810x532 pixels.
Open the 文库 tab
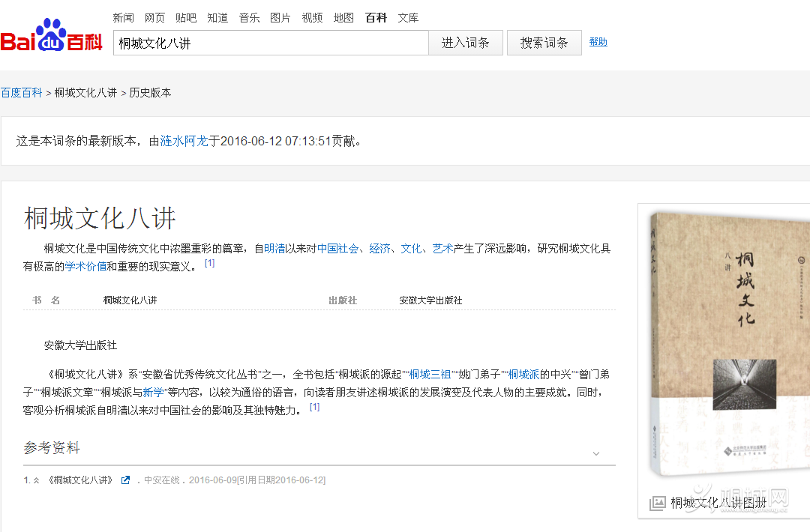tap(408, 17)
